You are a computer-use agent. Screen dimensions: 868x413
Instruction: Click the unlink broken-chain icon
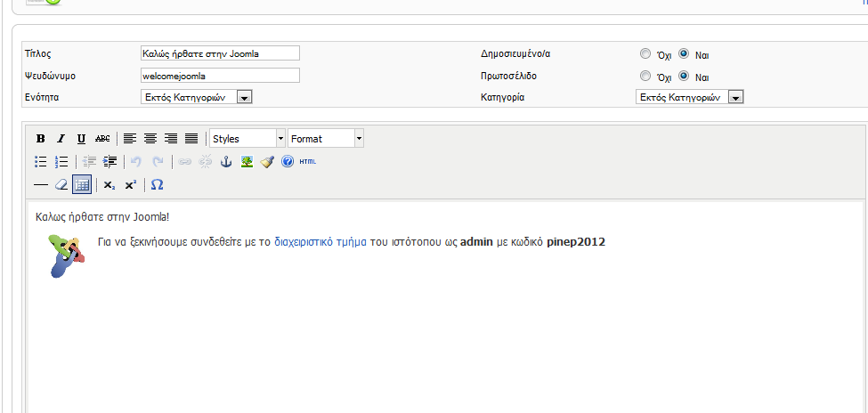(206, 162)
